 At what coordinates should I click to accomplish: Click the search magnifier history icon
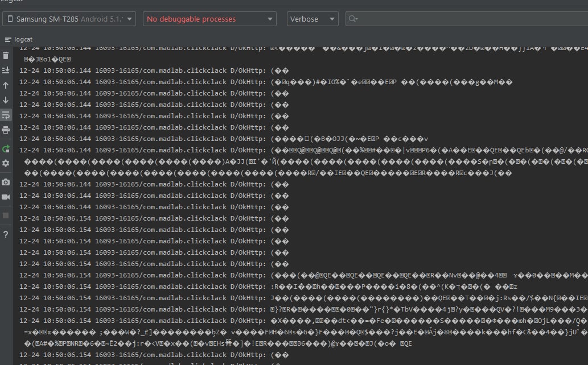[353, 19]
